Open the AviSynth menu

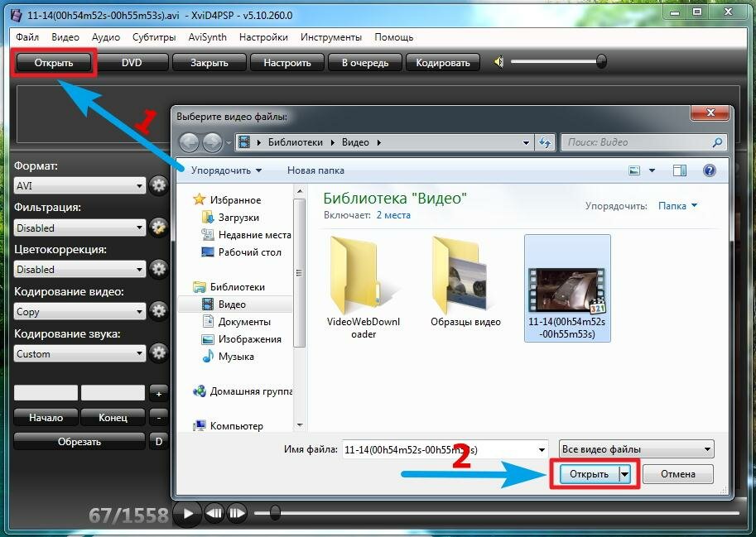(207, 37)
